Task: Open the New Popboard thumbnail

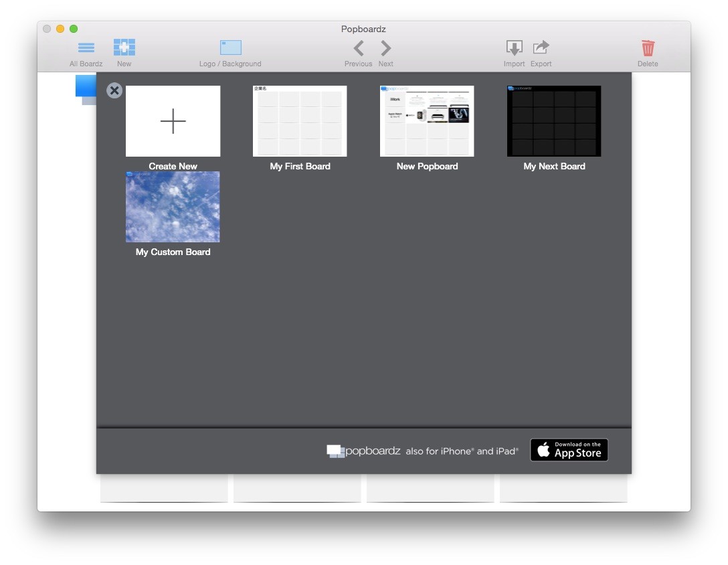Action: coord(427,120)
